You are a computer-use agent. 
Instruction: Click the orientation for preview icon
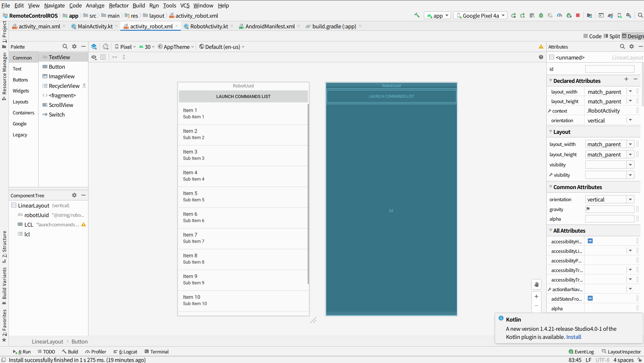click(x=105, y=47)
